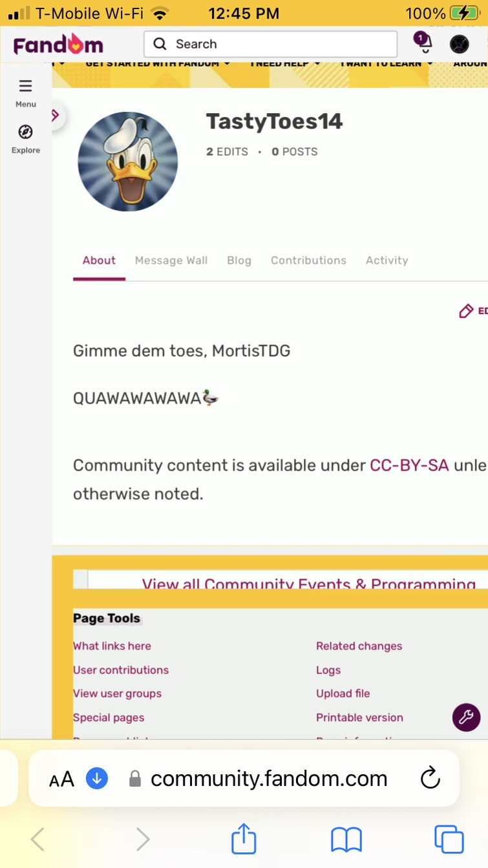488x868 pixels.
Task: Tap the blue downloads arrow icon
Action: tap(97, 778)
